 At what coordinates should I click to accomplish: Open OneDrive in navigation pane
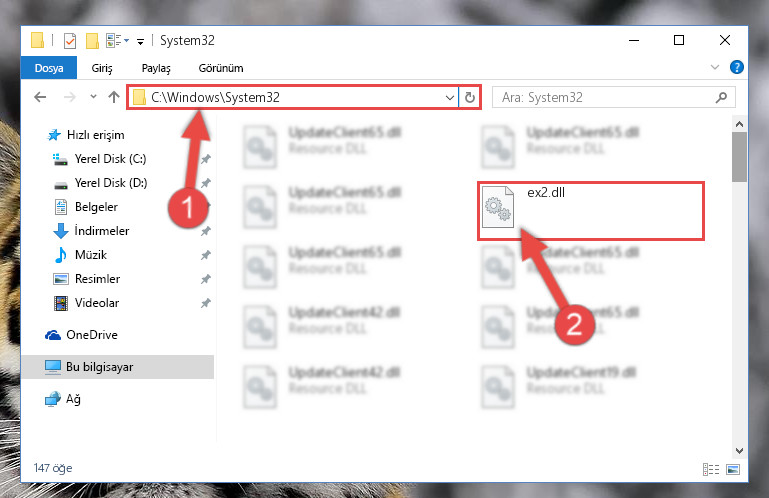tap(92, 335)
